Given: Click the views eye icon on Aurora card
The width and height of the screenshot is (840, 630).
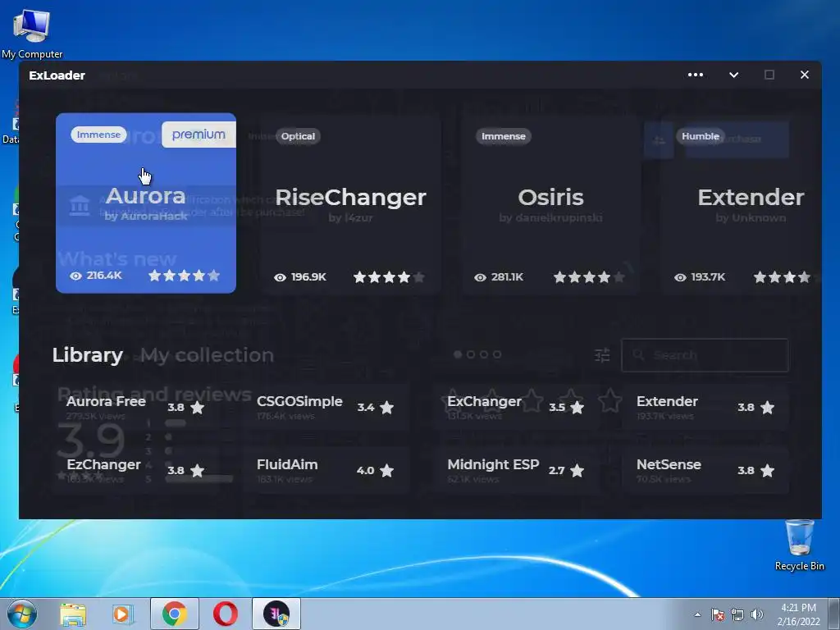Looking at the screenshot, I should pyautogui.click(x=75, y=276).
